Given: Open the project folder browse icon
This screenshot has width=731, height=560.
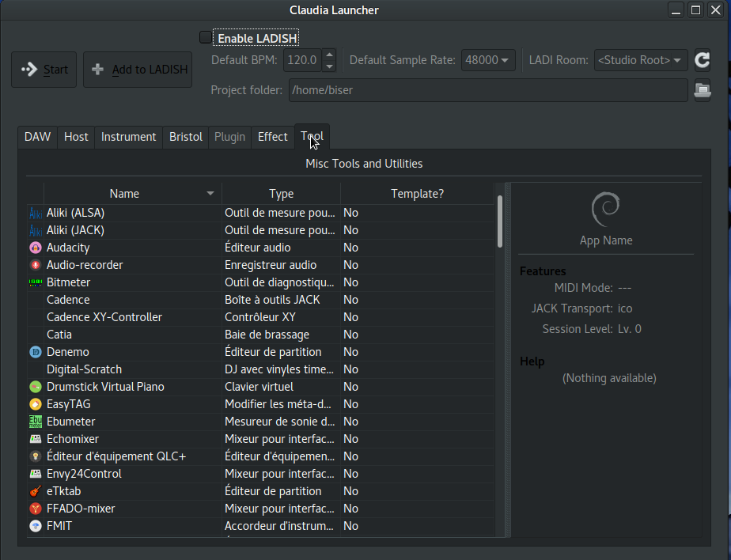Looking at the screenshot, I should [702, 90].
